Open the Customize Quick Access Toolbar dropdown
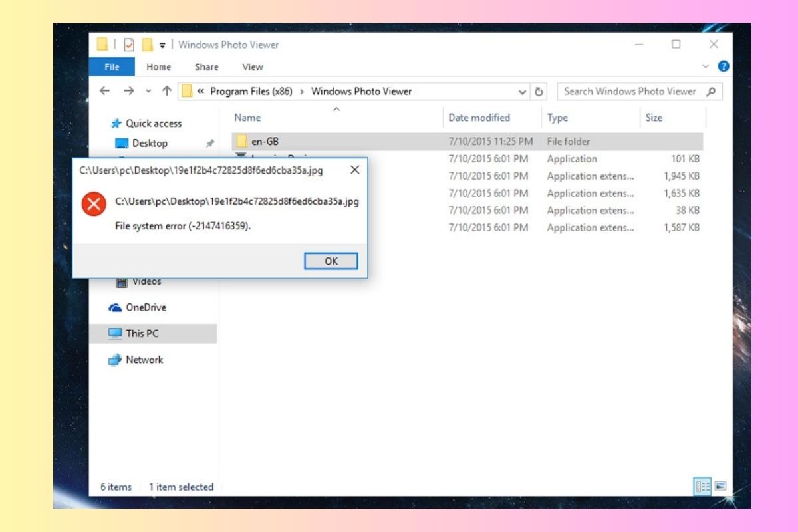This screenshot has height=532, width=798. (162, 45)
